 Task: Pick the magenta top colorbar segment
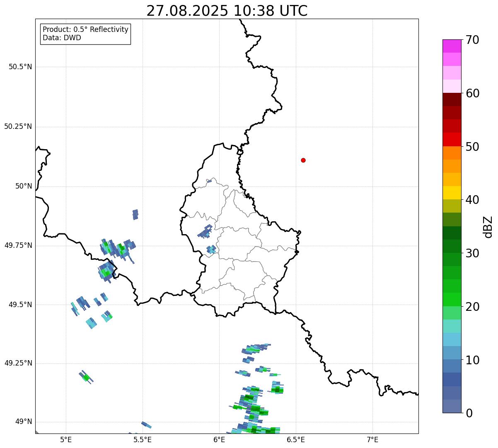(x=452, y=46)
